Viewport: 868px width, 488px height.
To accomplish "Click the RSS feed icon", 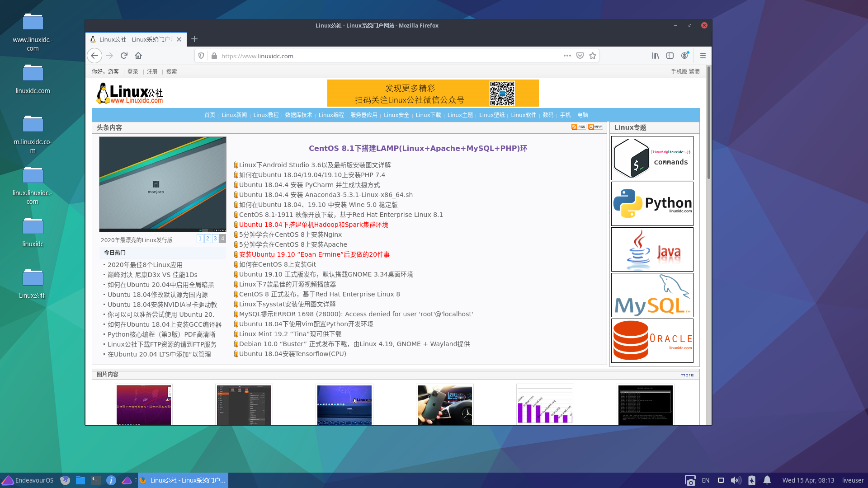I will pos(579,127).
